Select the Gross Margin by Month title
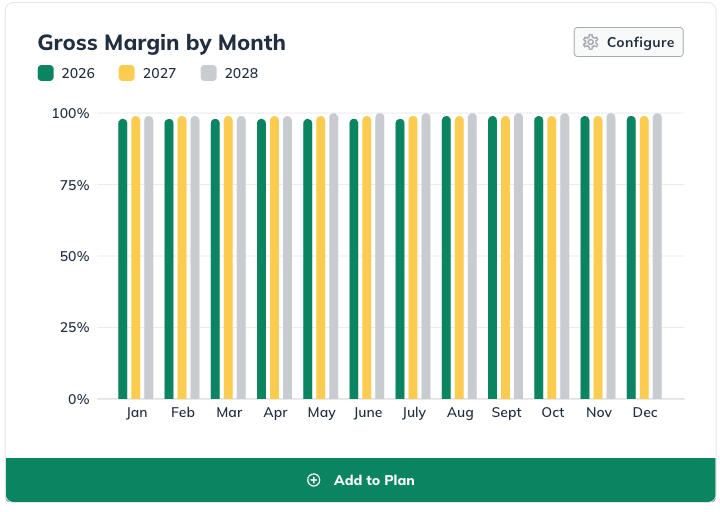720x512 pixels. click(x=162, y=43)
